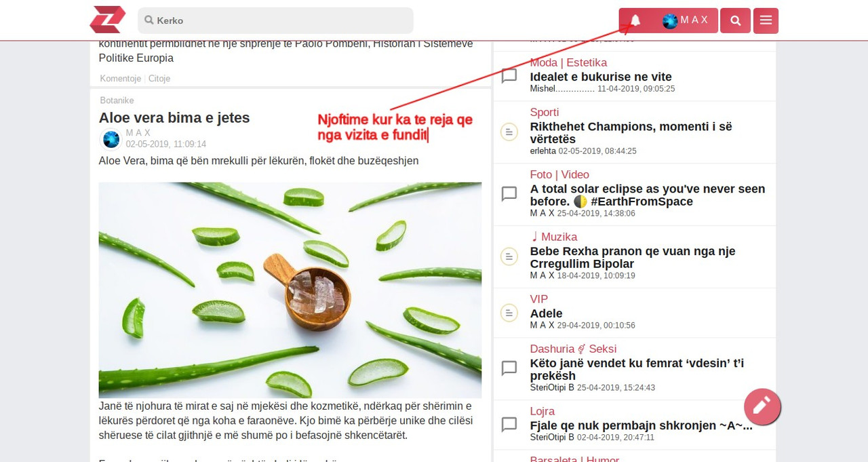The image size is (868, 462).
Task: Click the article icon beside Bebe Rexha topic
Action: 509,256
